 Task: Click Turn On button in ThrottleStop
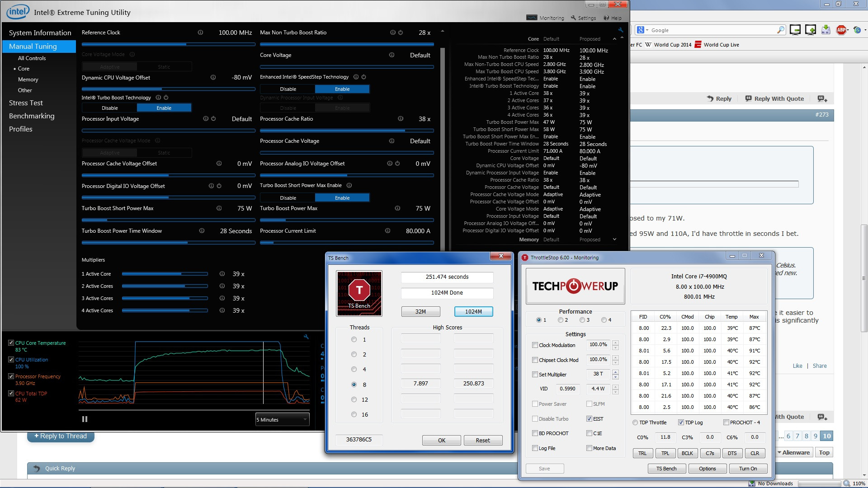(748, 469)
